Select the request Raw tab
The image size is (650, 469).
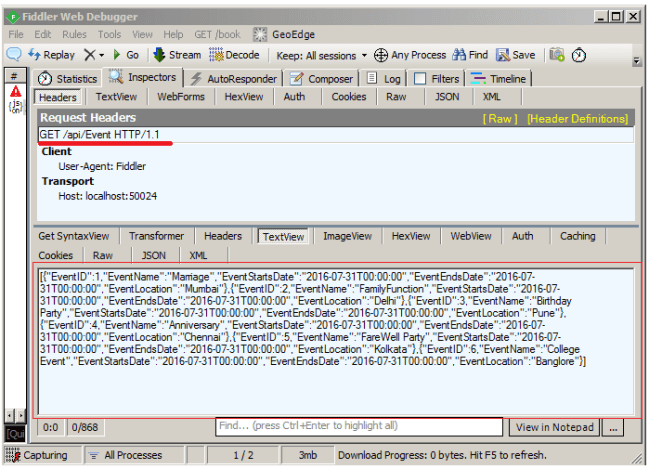pyautogui.click(x=396, y=97)
